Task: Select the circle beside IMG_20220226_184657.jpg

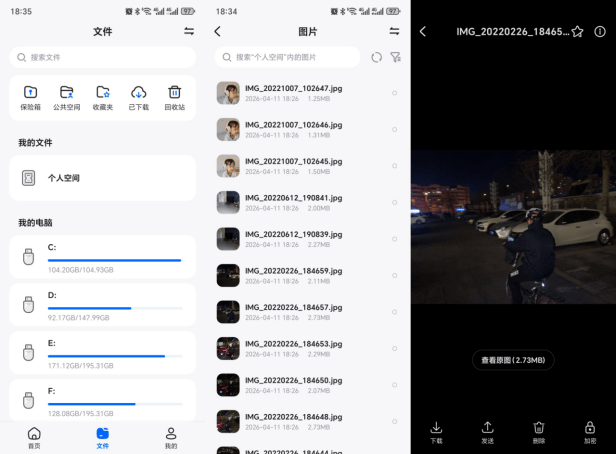Action: pyautogui.click(x=395, y=311)
